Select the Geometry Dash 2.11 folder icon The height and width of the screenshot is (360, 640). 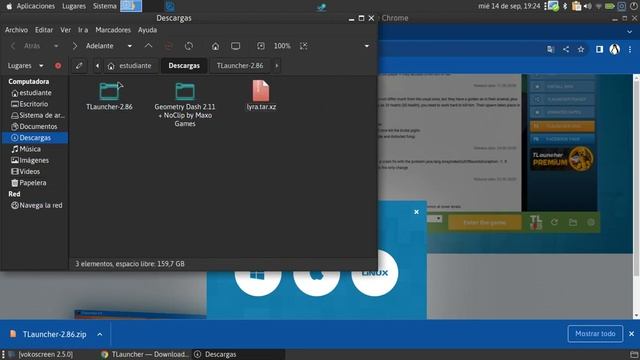[x=185, y=91]
